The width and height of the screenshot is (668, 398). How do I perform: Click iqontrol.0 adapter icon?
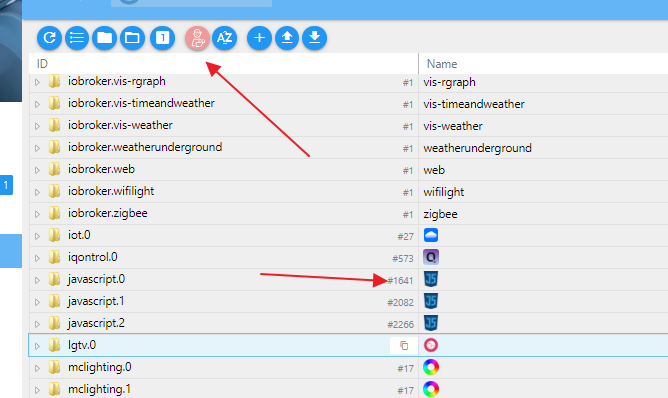coord(431,257)
